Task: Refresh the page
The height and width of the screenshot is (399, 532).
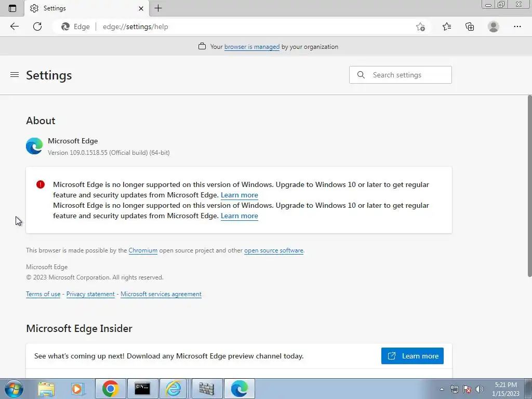Action: (x=37, y=26)
